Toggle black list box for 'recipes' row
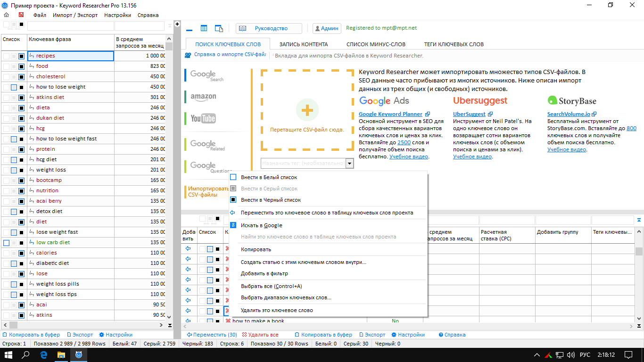 [x=21, y=56]
